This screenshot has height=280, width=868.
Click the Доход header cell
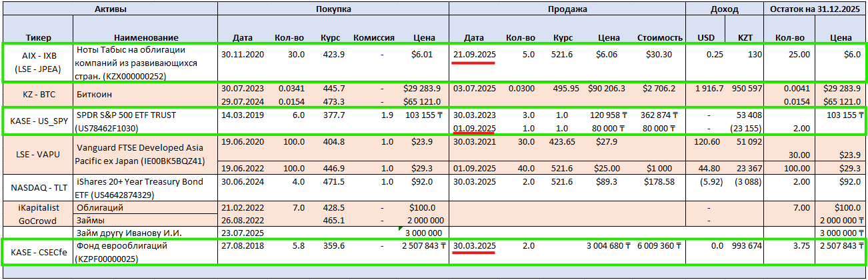click(x=724, y=9)
